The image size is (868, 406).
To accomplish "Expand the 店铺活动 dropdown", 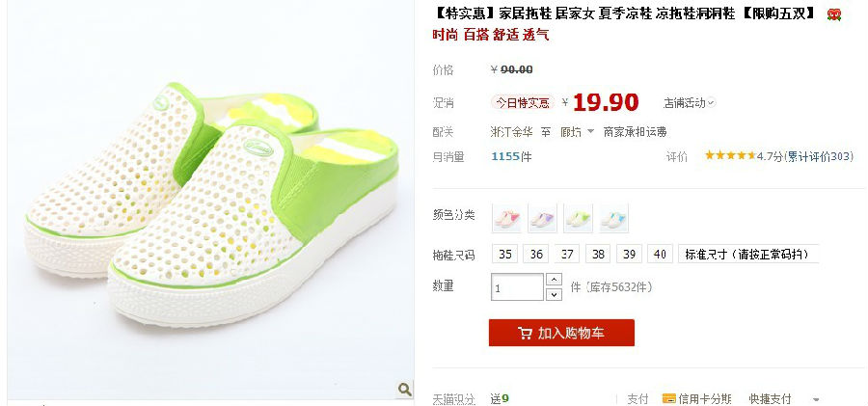I will (690, 103).
